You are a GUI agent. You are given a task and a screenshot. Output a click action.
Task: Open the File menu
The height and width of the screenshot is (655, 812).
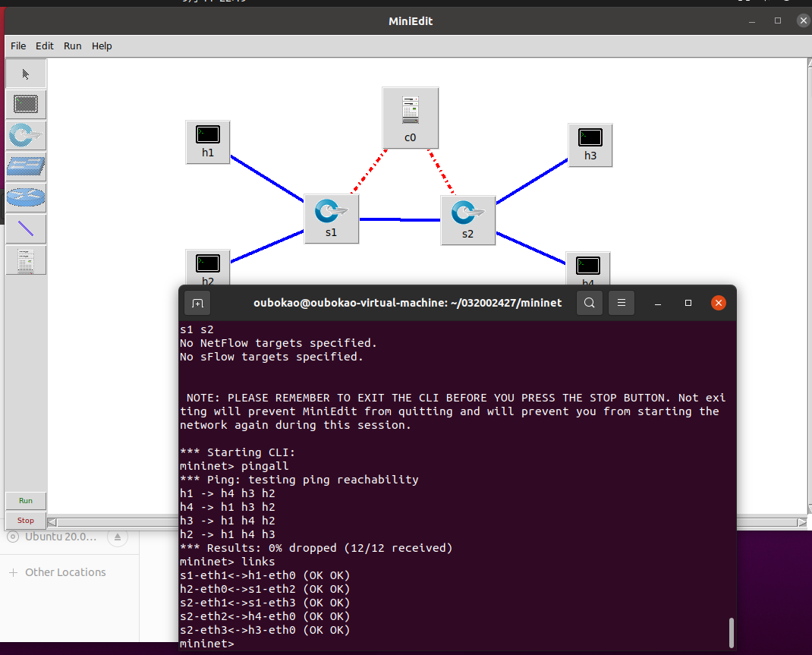coord(18,46)
